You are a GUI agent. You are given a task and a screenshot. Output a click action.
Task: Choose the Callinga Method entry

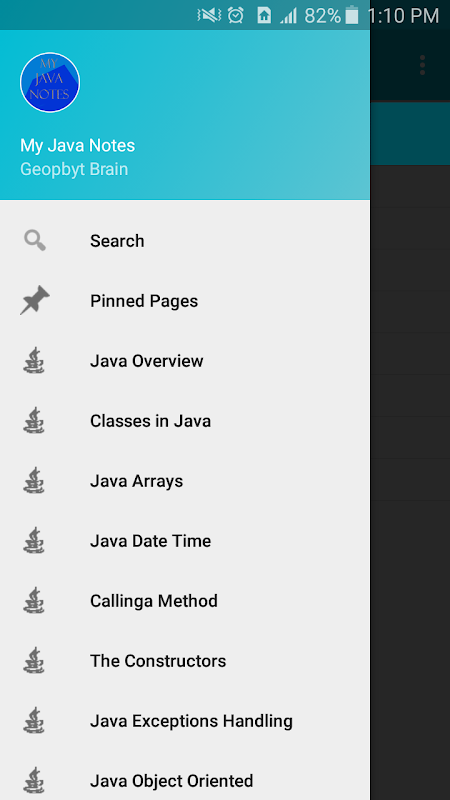tap(185, 601)
